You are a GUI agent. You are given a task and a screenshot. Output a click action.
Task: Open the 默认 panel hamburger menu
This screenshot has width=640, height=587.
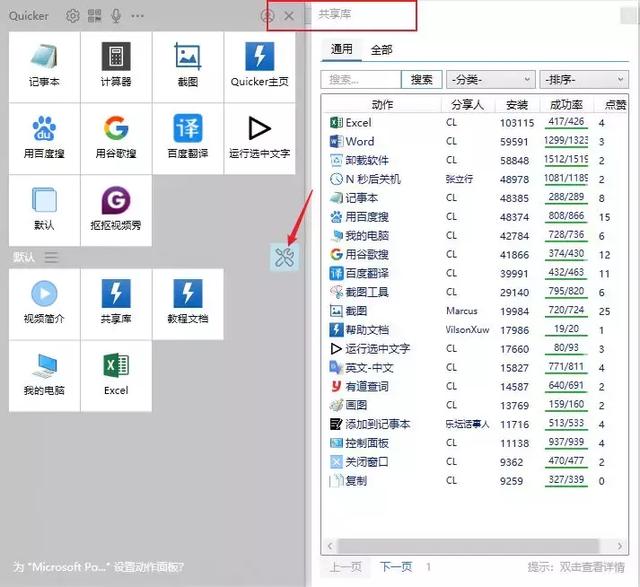[51, 257]
